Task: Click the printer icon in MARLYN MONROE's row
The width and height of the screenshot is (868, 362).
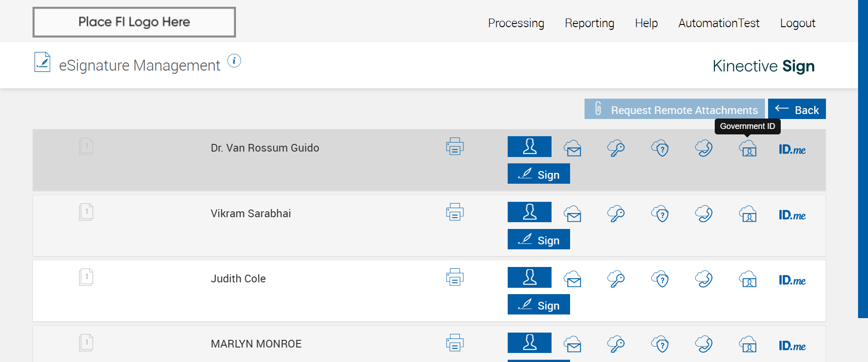Action: (455, 343)
